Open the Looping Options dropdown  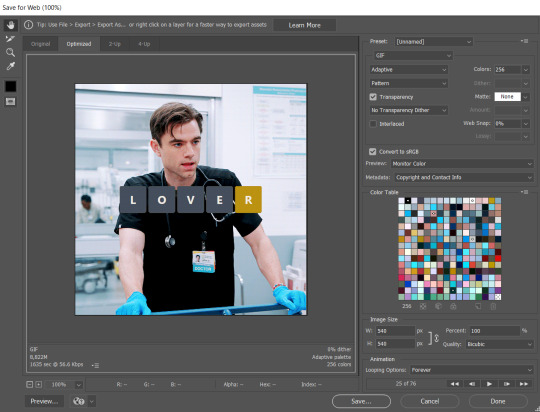coord(472,370)
